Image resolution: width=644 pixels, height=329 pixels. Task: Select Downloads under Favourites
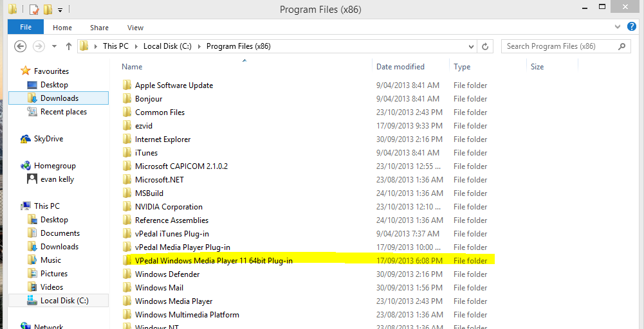point(59,98)
